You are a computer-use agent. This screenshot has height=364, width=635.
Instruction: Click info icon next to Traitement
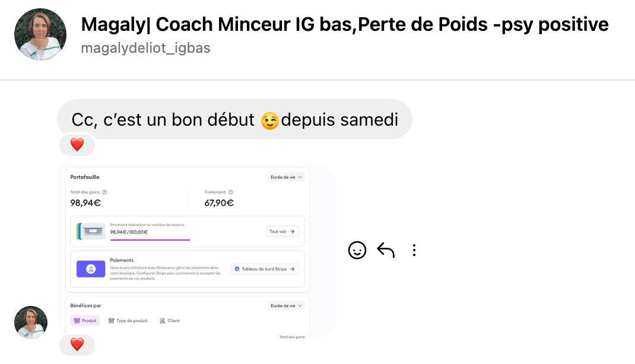pyautogui.click(x=231, y=192)
